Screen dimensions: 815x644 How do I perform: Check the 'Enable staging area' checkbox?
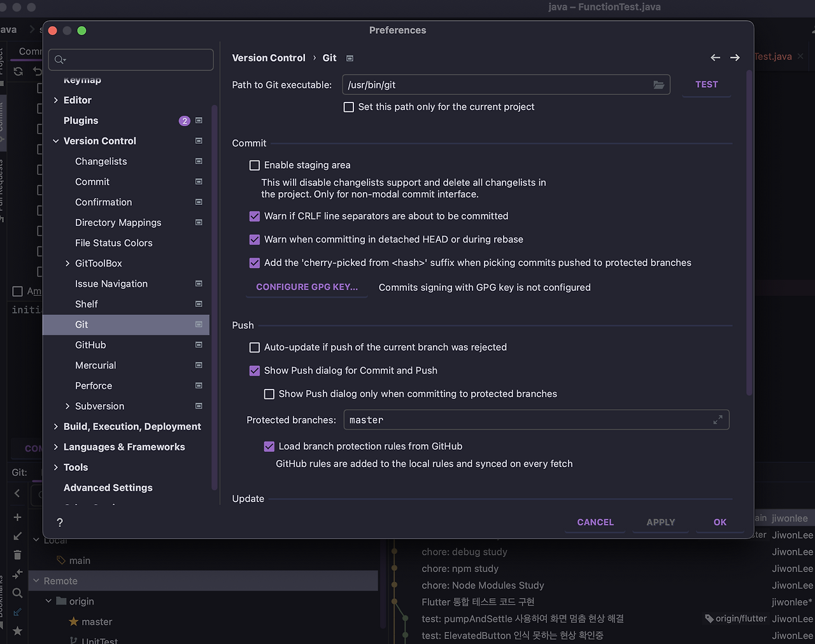[255, 165]
